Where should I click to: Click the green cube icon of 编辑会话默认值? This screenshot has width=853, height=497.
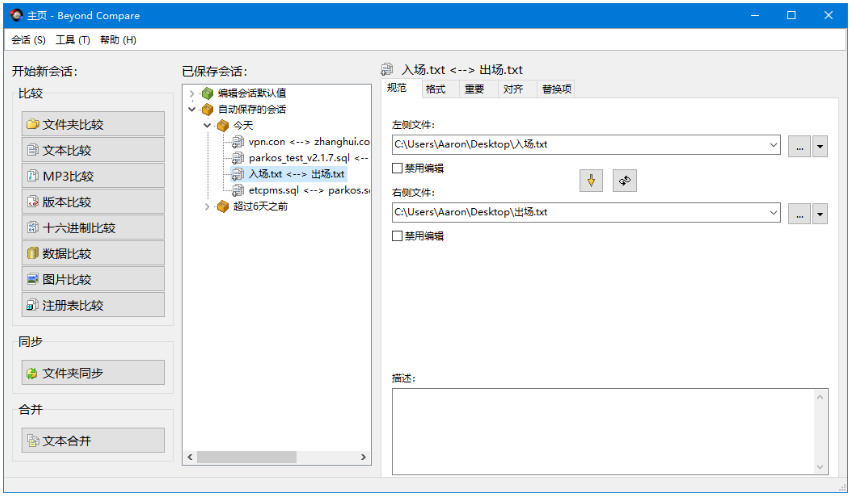[x=207, y=93]
